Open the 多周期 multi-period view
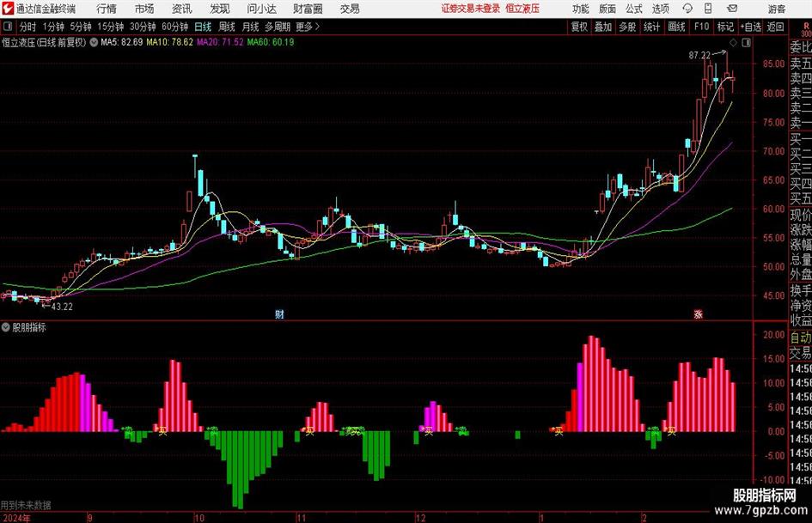The width and height of the screenshot is (812, 523). (x=278, y=27)
